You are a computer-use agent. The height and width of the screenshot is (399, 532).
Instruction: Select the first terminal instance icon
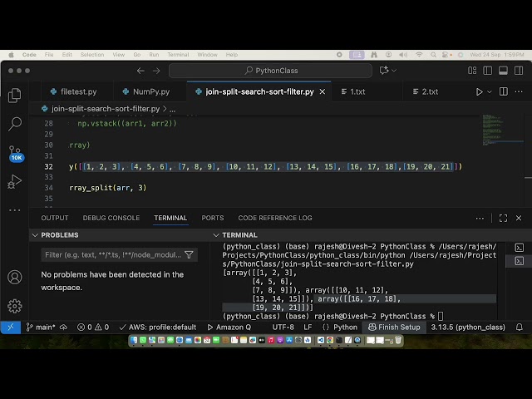click(519, 248)
